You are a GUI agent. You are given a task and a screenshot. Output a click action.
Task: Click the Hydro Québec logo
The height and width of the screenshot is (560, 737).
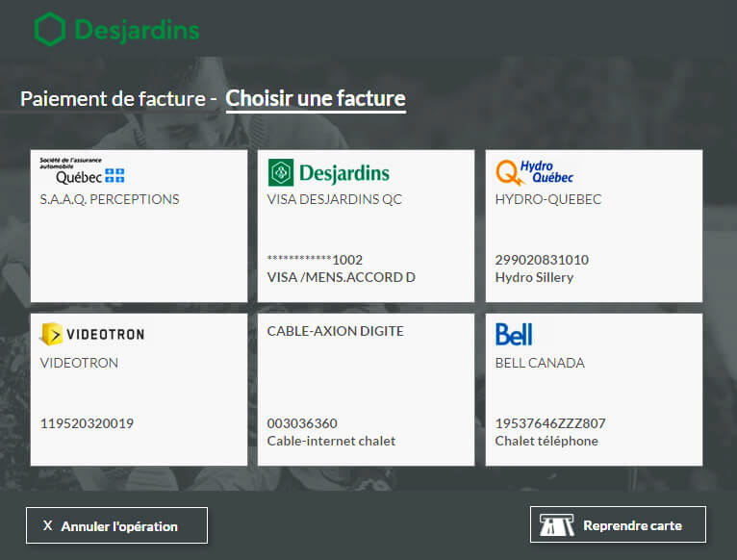534,173
